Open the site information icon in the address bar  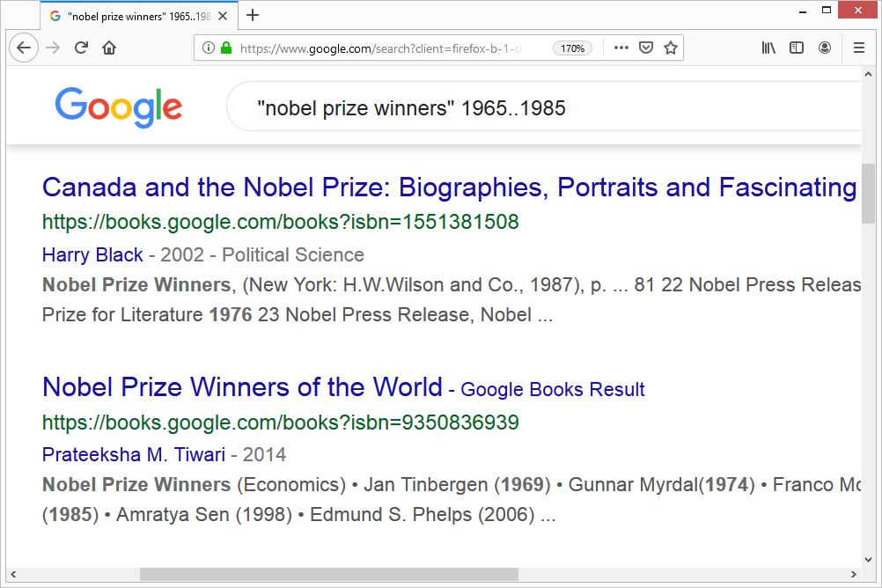209,48
